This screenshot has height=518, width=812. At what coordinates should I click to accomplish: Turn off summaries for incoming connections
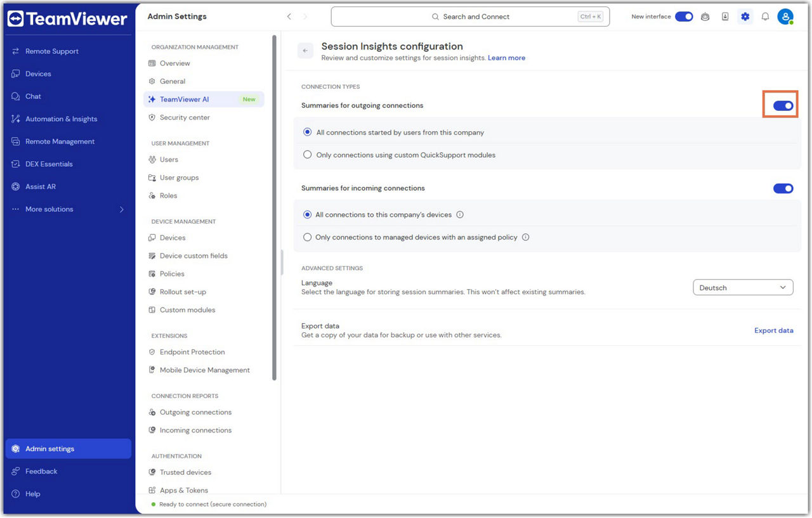783,188
